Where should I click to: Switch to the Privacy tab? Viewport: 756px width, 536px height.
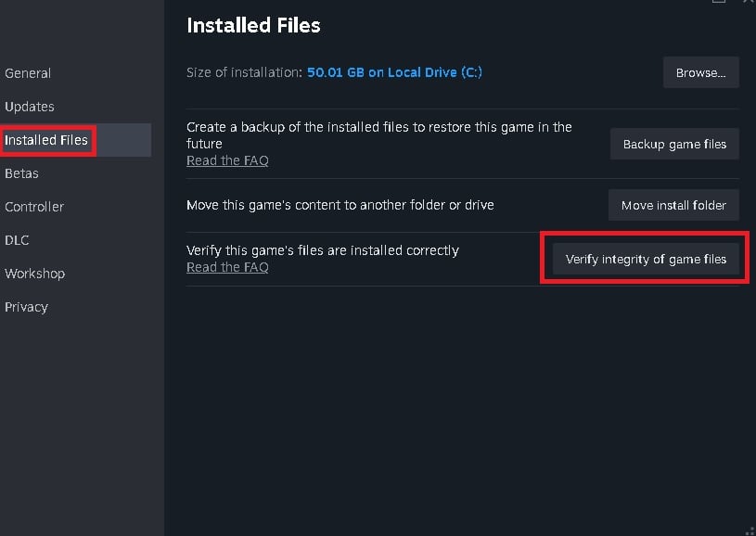click(x=26, y=307)
